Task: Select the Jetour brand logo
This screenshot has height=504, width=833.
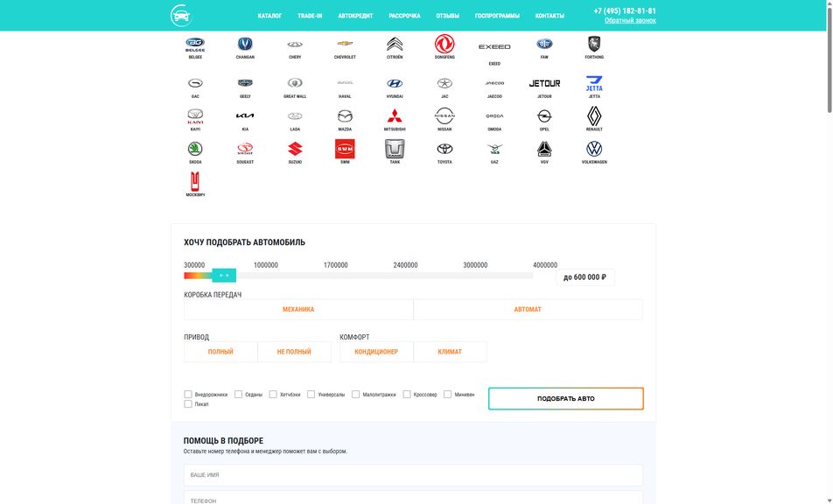Action: pos(544,83)
